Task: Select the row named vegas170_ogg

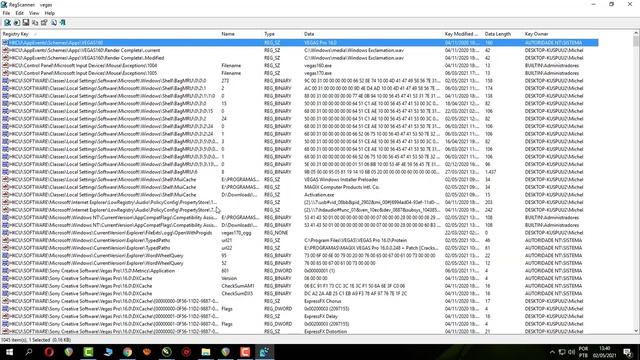Action: click(x=300, y=233)
